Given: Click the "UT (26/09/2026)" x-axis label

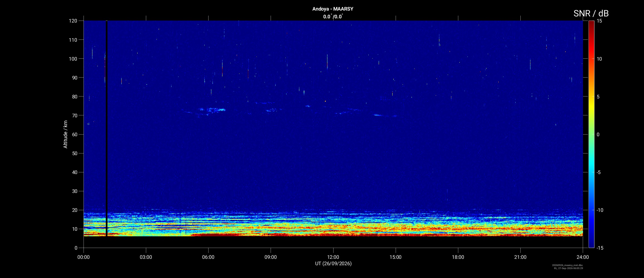Looking at the screenshot, I should point(333,264).
